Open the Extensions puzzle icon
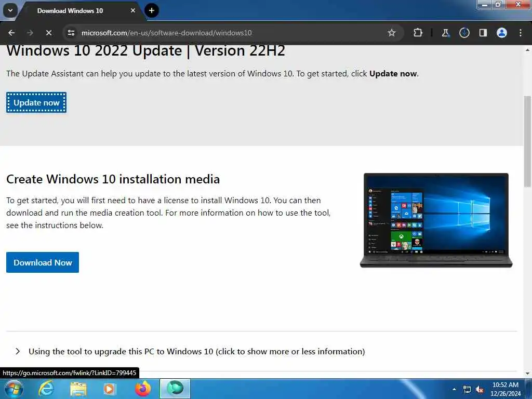 [x=418, y=33]
